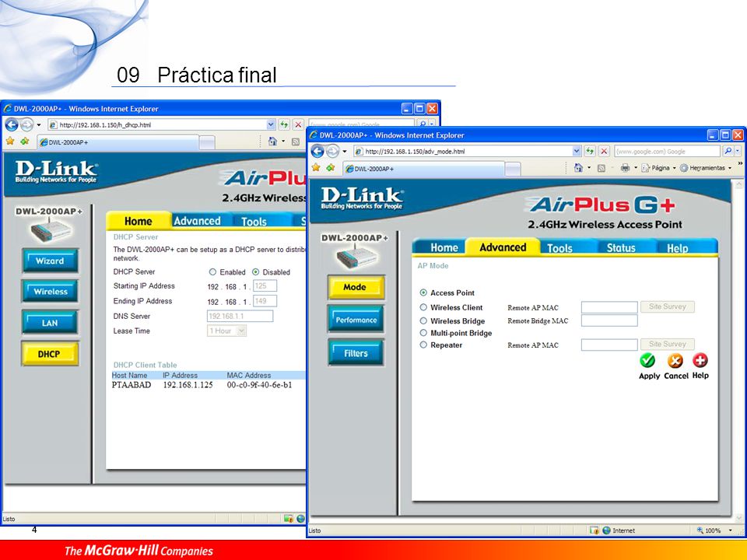The width and height of the screenshot is (747, 560).
Task: Click Site Survey next to Wireless Client
Action: (668, 306)
